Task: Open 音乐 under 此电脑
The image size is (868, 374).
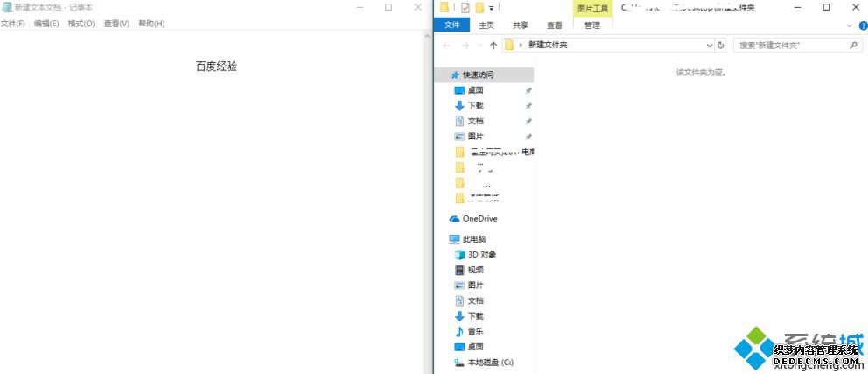Action: coord(475,331)
